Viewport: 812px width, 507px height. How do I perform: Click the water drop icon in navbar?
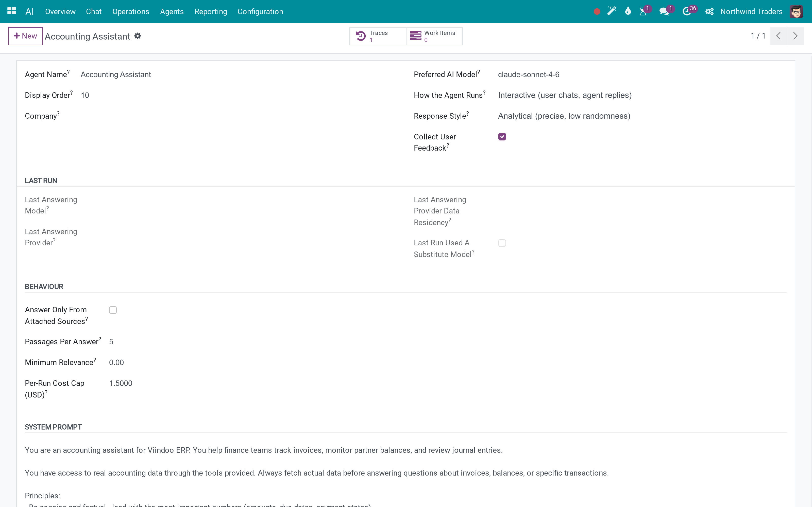click(628, 11)
